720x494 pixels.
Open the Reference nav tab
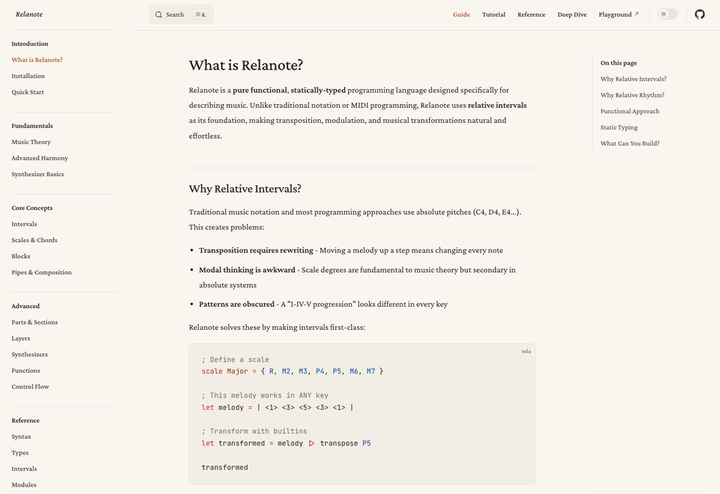(x=531, y=15)
